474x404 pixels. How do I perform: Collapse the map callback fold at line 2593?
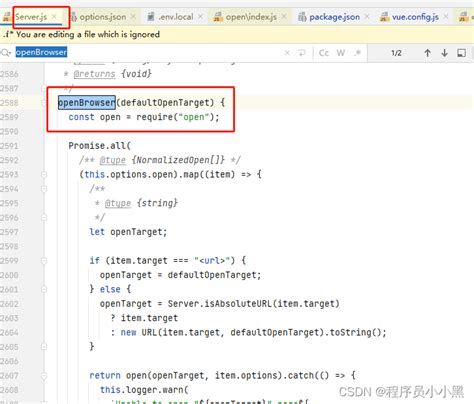(44, 174)
